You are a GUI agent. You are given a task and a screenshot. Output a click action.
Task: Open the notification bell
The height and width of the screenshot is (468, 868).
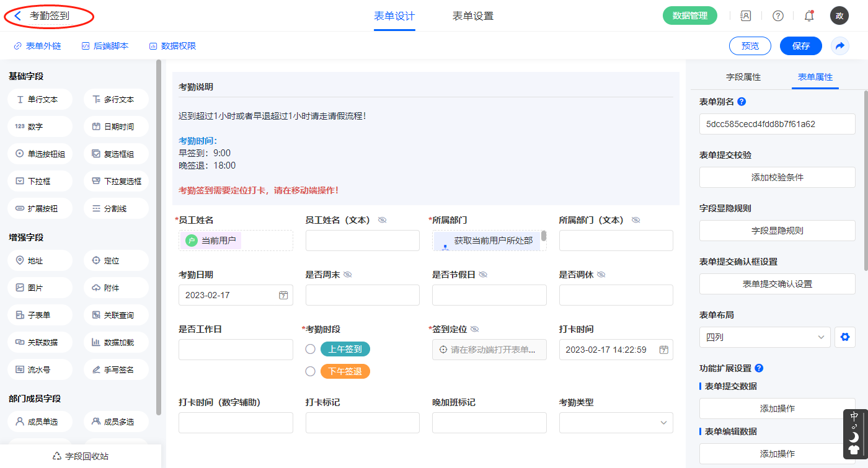coord(808,16)
